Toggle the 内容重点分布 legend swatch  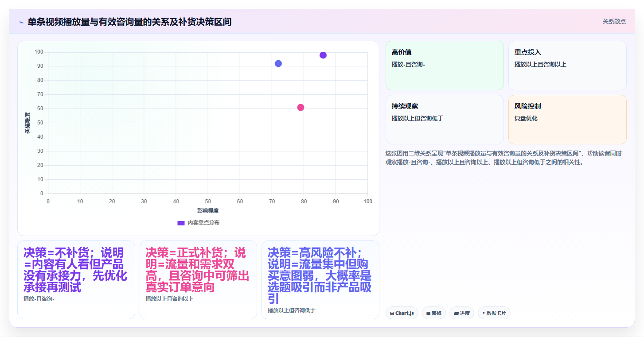181,223
